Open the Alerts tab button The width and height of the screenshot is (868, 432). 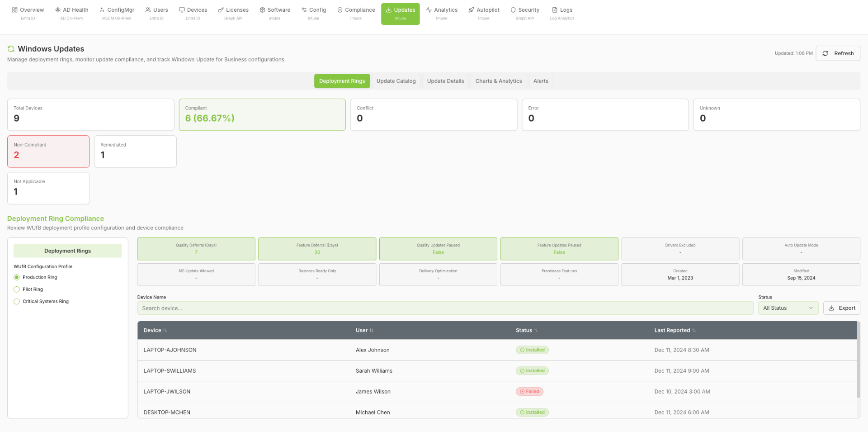pyautogui.click(x=541, y=81)
